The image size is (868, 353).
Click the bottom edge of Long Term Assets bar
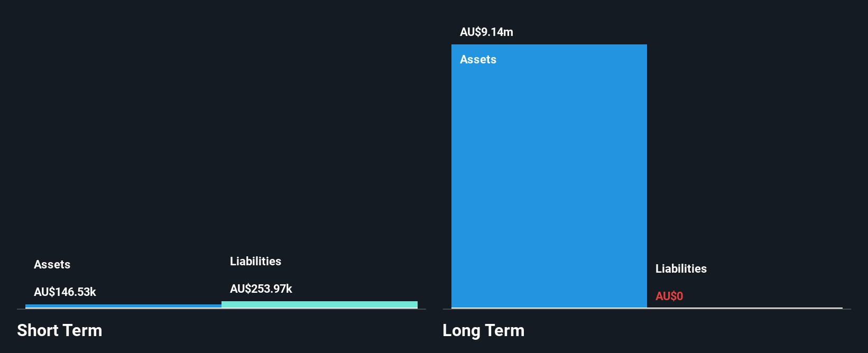point(549,306)
